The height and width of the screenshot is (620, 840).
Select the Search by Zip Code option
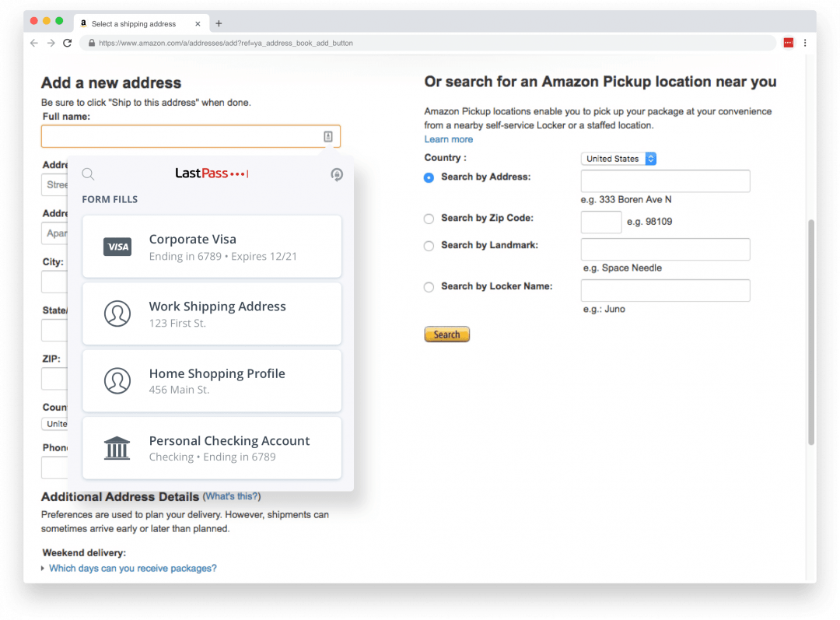click(429, 219)
